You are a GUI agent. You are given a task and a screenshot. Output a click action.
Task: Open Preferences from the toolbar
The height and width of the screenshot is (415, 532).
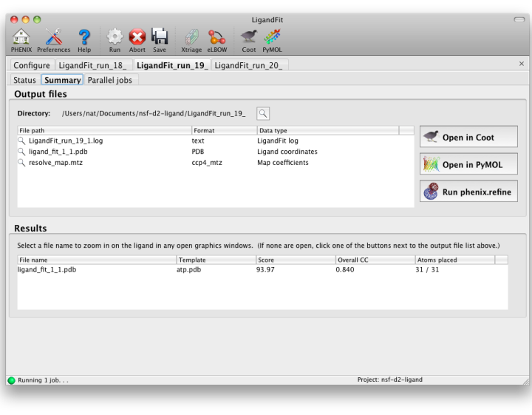tap(53, 39)
